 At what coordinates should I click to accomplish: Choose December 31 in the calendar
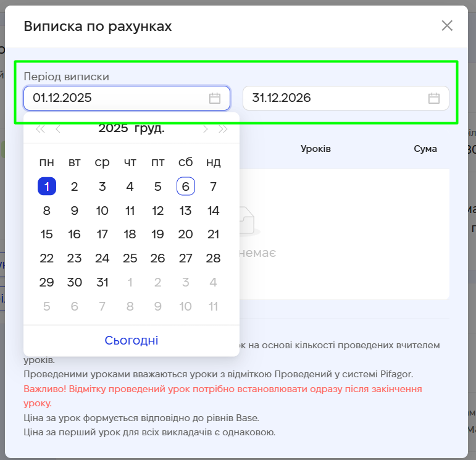click(102, 282)
